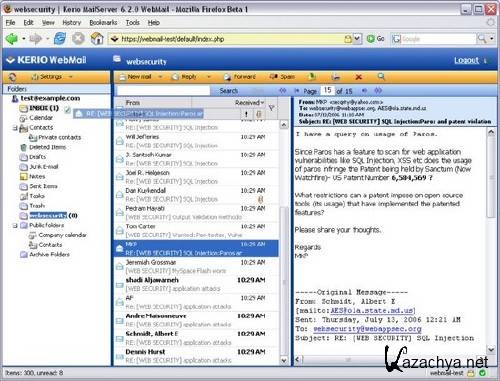Open the browser home page icon

97,39
